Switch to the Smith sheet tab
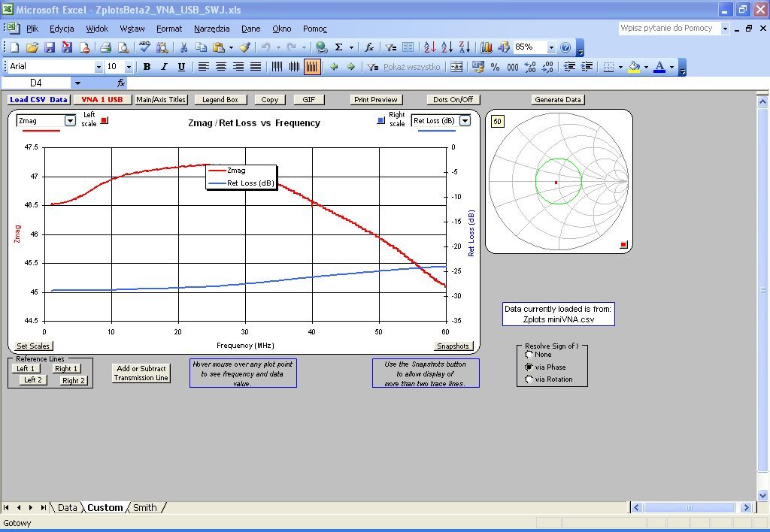The height and width of the screenshot is (532, 770). tap(145, 508)
